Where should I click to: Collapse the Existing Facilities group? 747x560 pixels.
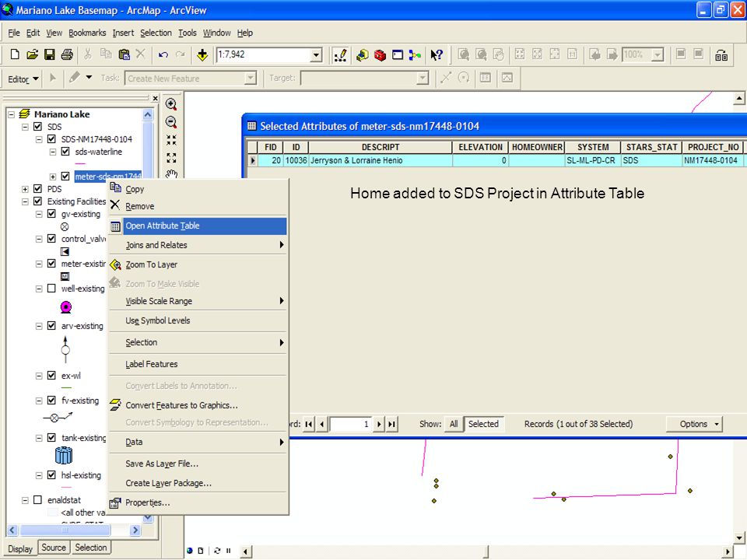[25, 201]
